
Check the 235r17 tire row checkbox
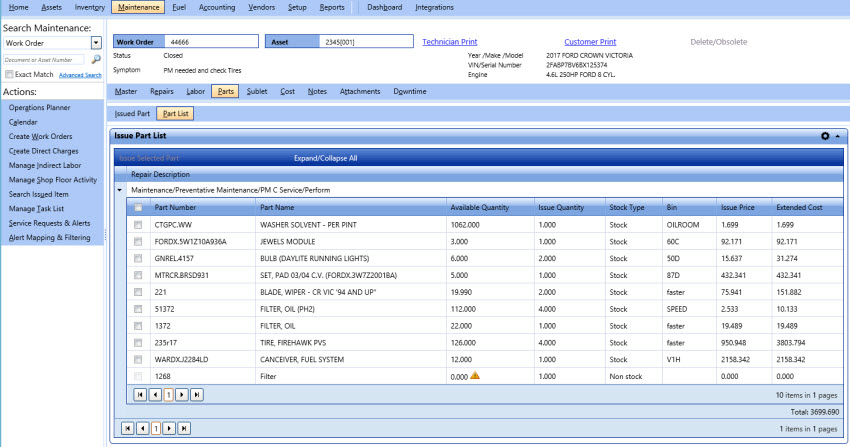(138, 342)
